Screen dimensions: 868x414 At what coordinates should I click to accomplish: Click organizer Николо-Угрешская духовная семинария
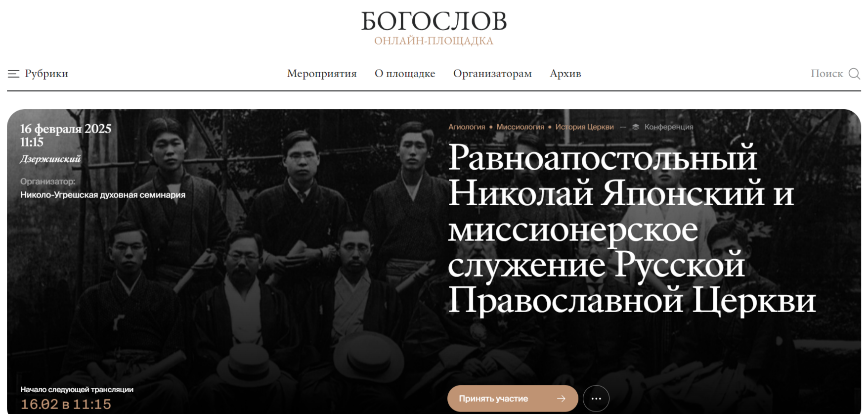103,195
